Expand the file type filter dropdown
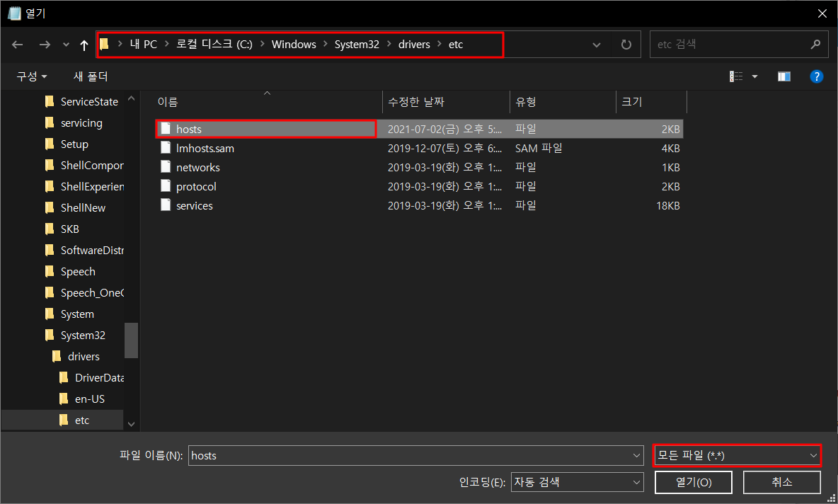The image size is (838, 504). coord(813,456)
